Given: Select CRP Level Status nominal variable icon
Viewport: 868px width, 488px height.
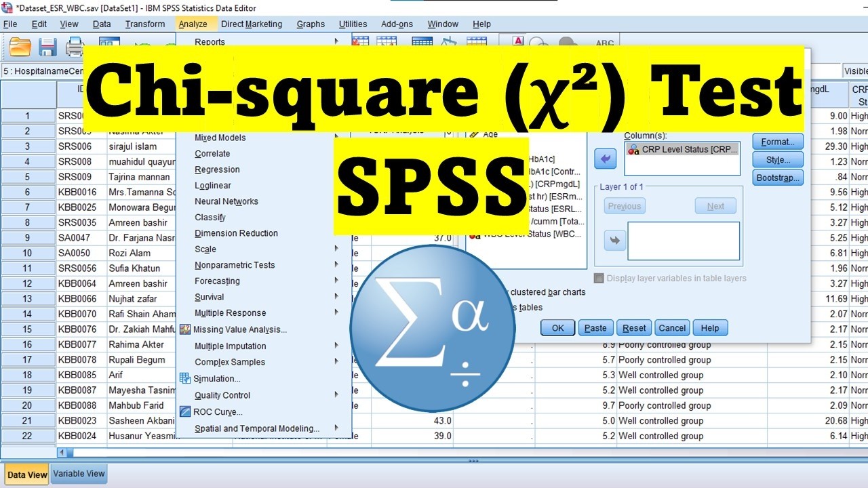Looking at the screenshot, I should coord(633,150).
